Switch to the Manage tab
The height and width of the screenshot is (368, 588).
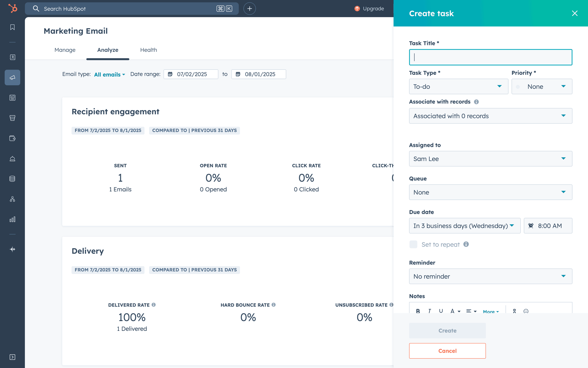65,50
